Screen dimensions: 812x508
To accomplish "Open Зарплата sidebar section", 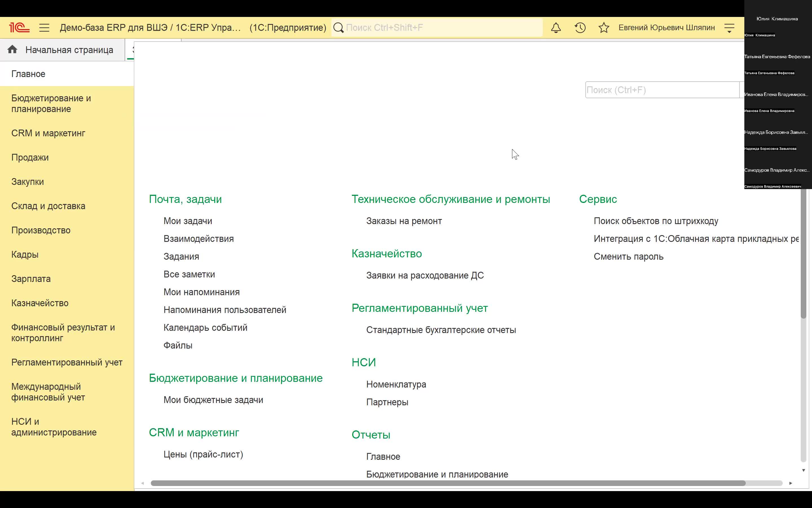I will coord(67,279).
